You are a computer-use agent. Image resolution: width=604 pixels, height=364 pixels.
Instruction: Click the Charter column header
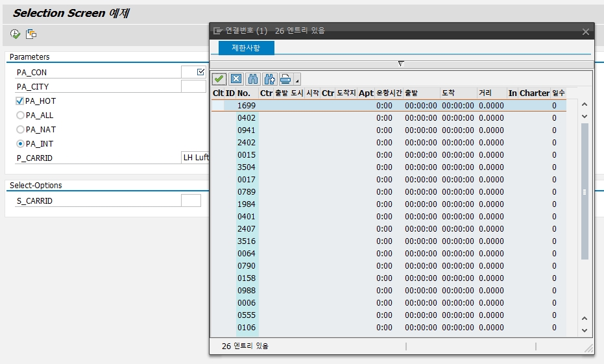tap(534, 93)
